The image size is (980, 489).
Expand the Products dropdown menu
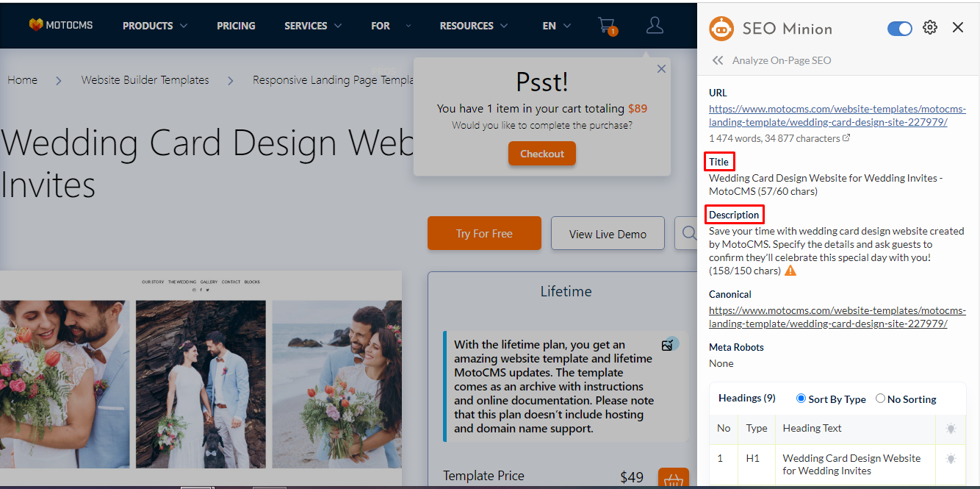pyautogui.click(x=154, y=26)
